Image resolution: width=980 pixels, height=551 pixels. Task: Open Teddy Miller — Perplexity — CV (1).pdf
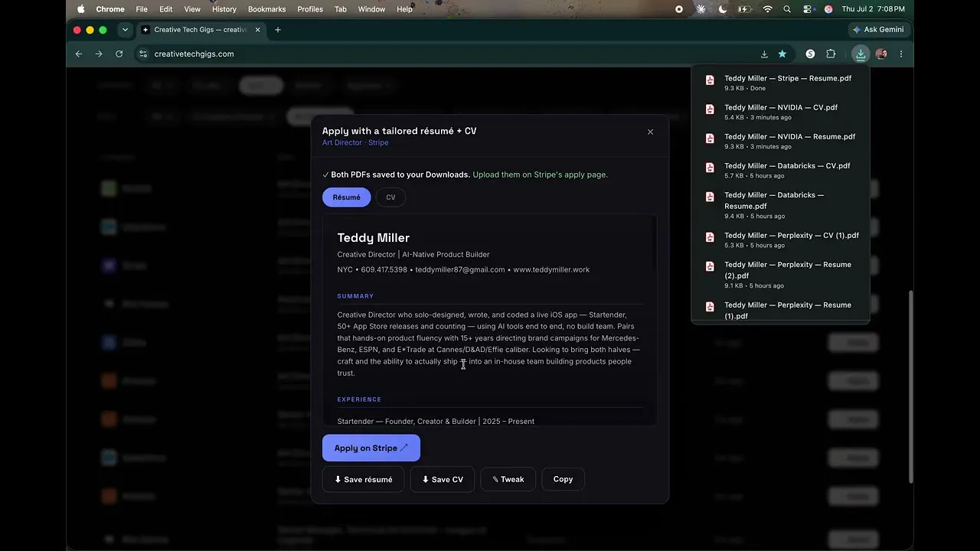click(780, 240)
